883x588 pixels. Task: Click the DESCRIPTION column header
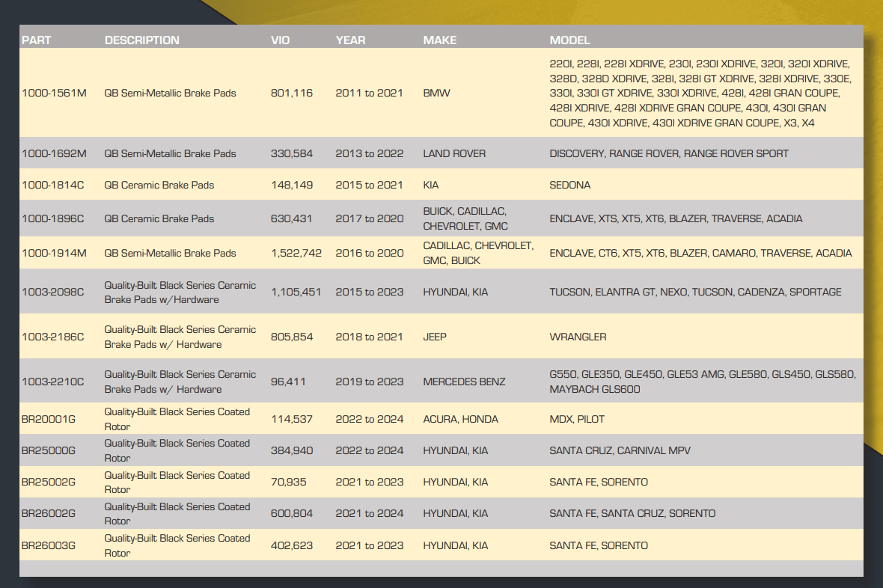click(x=142, y=40)
